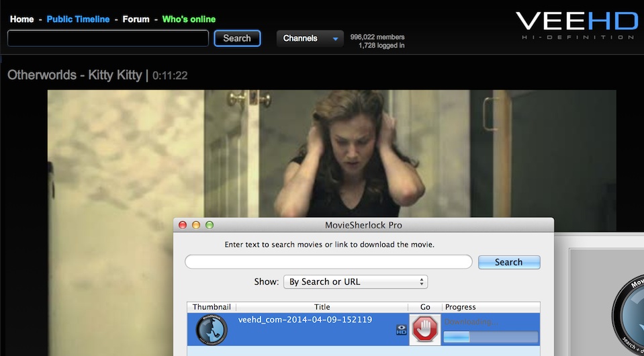Open the Channels dropdown

(310, 38)
